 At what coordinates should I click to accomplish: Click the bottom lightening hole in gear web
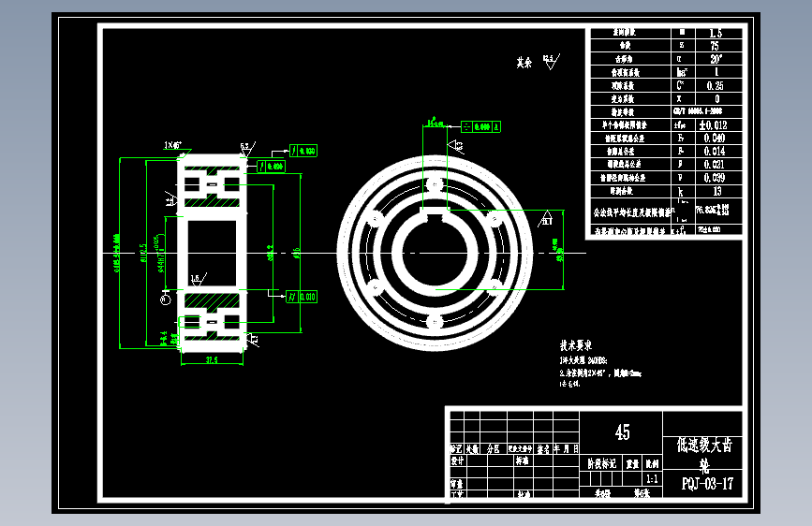[x=435, y=322]
